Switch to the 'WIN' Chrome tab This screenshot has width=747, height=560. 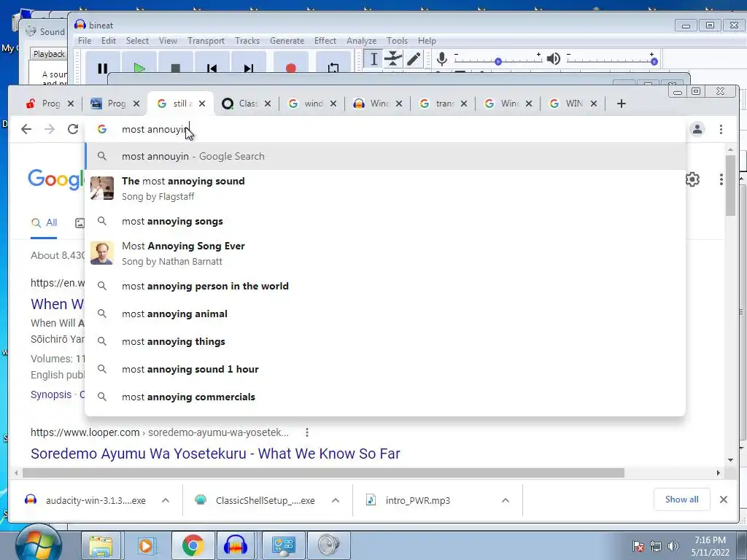pos(573,104)
